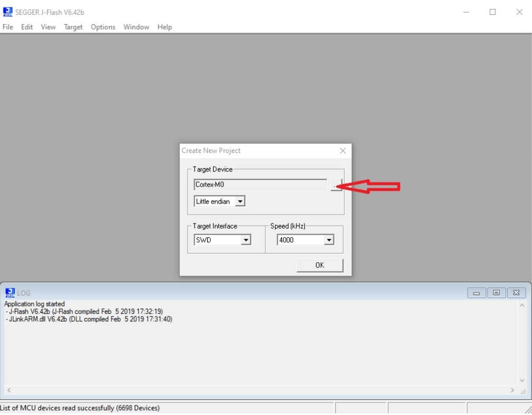532x415 pixels.
Task: Click the LOG horizontal scroll left arrow
Action: pos(9,390)
